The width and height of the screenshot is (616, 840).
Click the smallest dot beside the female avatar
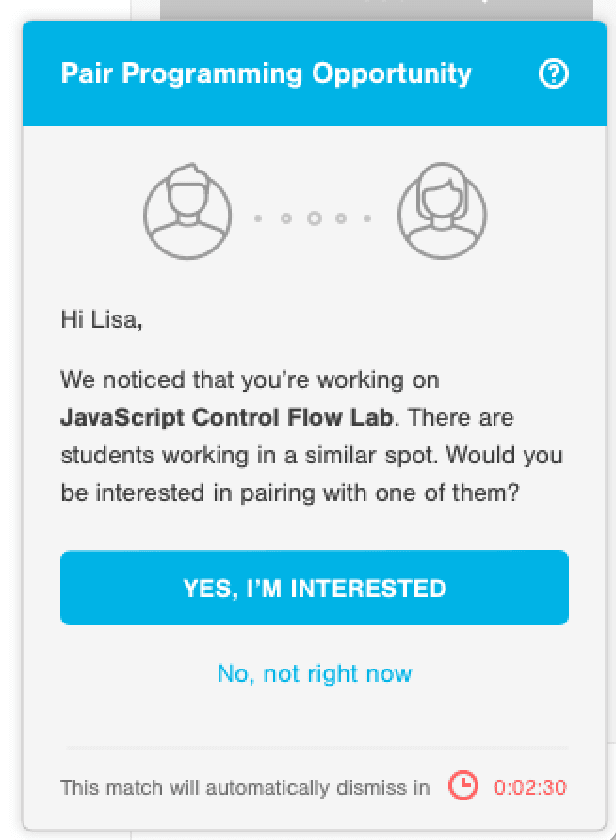367,218
